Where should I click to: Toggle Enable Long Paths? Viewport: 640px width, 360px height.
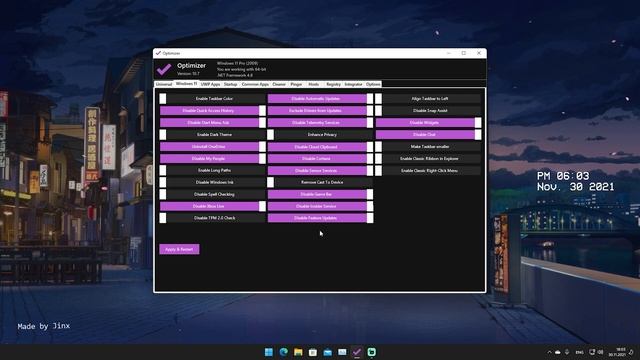tap(212, 170)
